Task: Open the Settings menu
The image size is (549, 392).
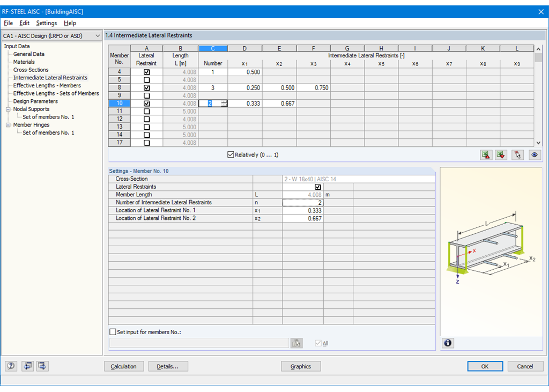Action: [x=47, y=23]
